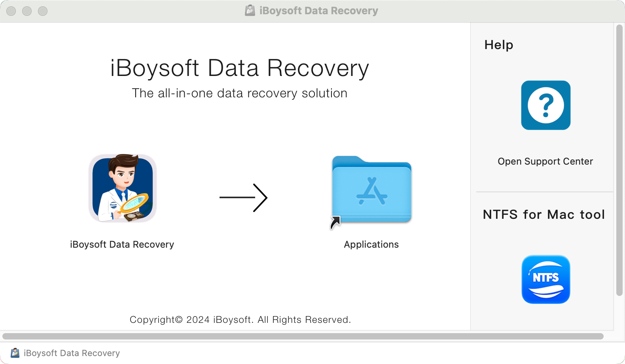This screenshot has width=625, height=364.
Task: Click the Open Support Center link
Action: (545, 161)
